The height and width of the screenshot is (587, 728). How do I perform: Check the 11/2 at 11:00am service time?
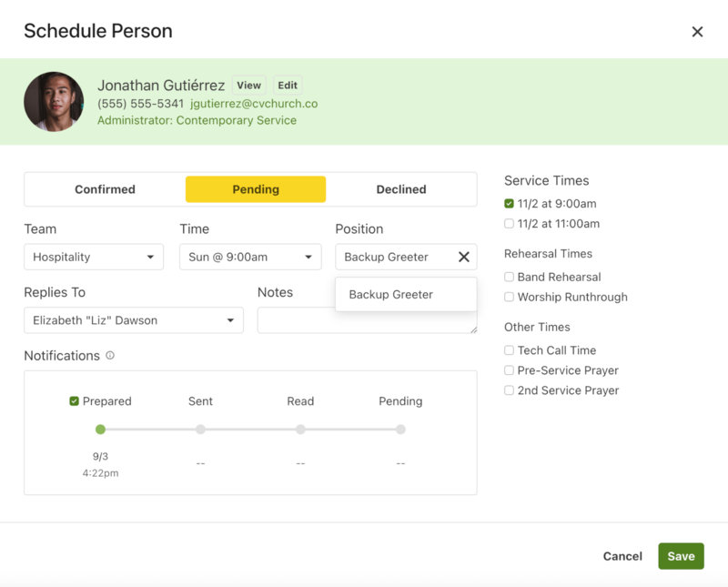tap(508, 223)
